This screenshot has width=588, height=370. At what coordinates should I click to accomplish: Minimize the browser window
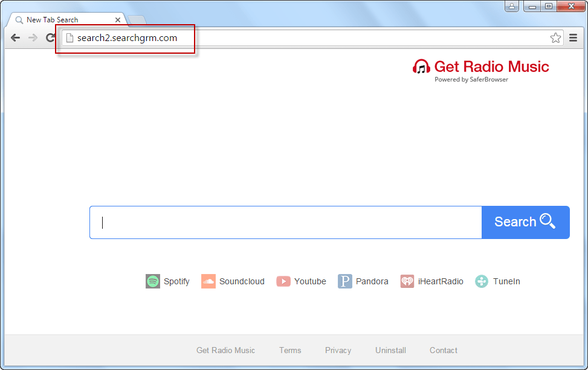coord(532,6)
